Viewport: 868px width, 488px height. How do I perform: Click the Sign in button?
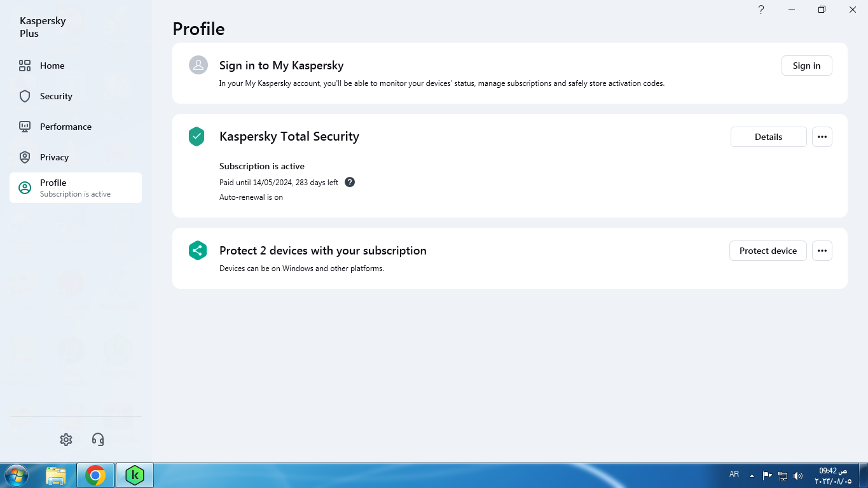[806, 66]
